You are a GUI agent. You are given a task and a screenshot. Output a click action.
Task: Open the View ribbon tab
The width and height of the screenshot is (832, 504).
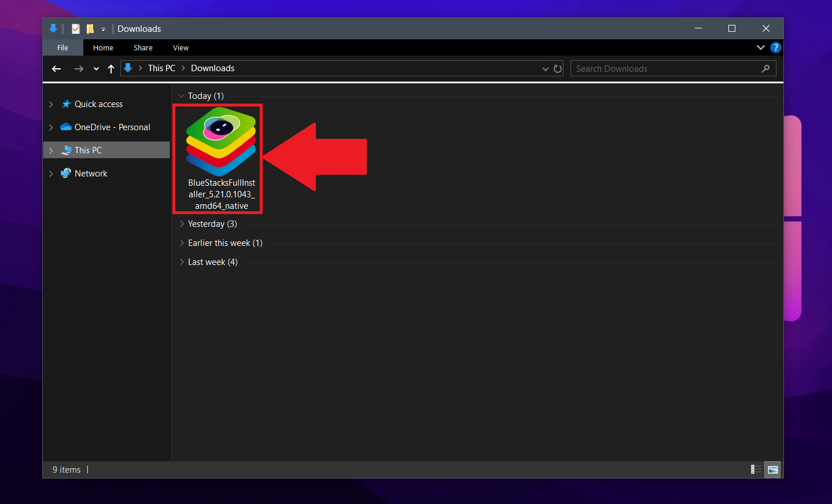point(181,47)
